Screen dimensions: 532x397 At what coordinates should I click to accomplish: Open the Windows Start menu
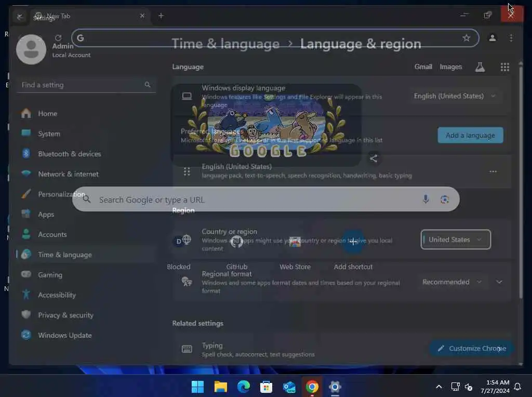click(x=197, y=387)
